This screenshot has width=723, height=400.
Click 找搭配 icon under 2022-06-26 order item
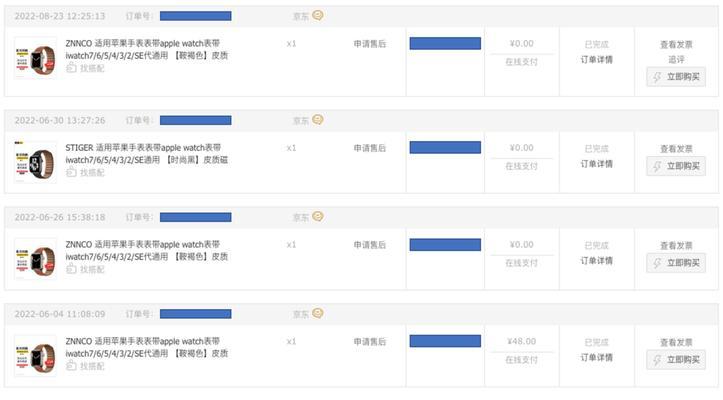[71, 269]
